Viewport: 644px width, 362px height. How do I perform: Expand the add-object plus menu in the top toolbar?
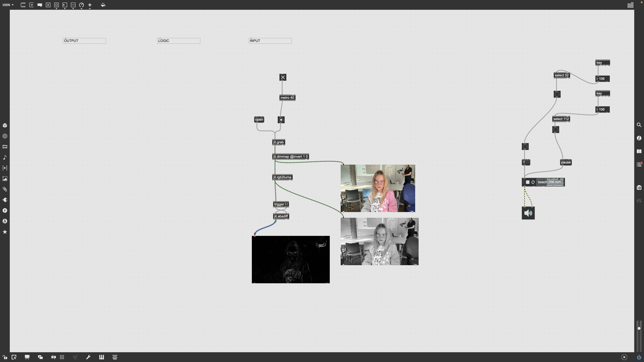(x=90, y=5)
